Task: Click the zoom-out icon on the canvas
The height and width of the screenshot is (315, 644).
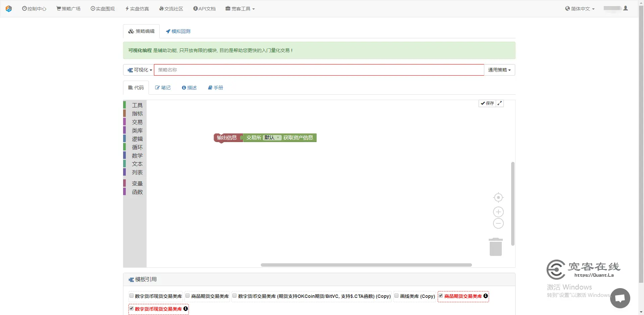Action: (498, 223)
